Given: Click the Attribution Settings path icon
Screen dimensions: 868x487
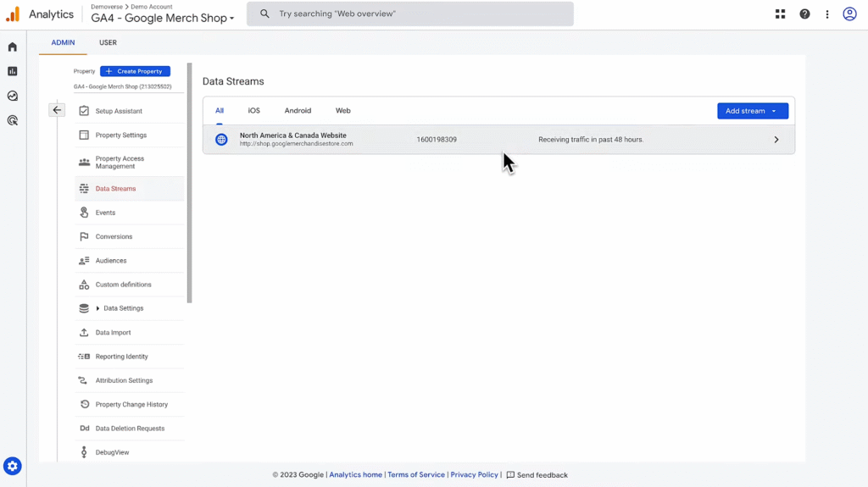Looking at the screenshot, I should coord(83,380).
